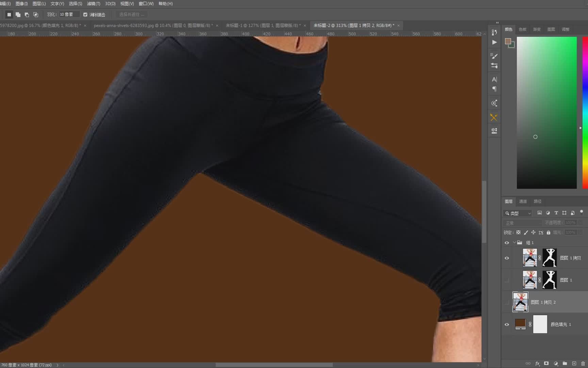Show the 图层 1 拷贝 2 layer visibility
Image resolution: width=588 pixels, height=368 pixels.
coord(507,302)
